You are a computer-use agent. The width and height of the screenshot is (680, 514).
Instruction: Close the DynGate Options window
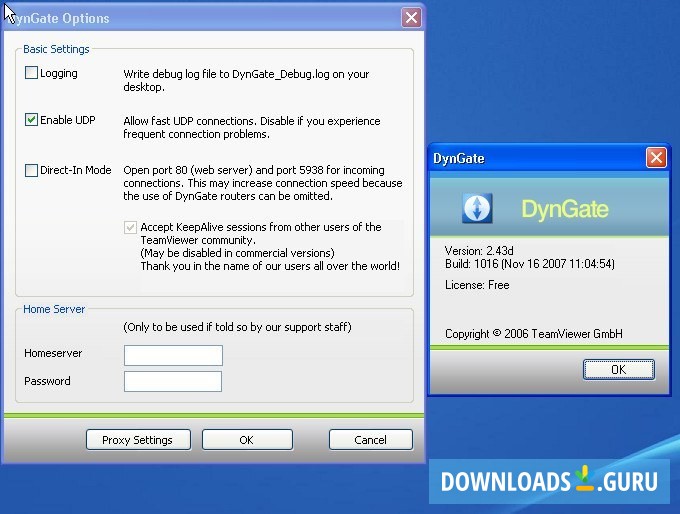(x=411, y=18)
